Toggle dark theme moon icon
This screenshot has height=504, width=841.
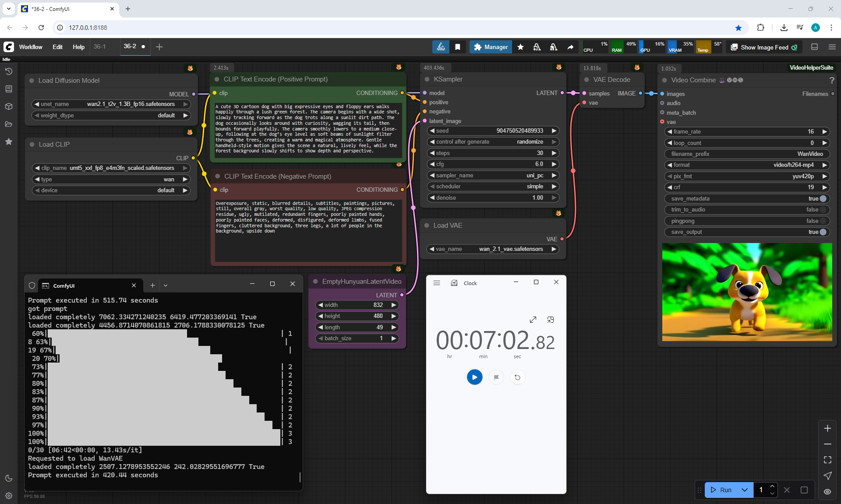tap(8, 478)
